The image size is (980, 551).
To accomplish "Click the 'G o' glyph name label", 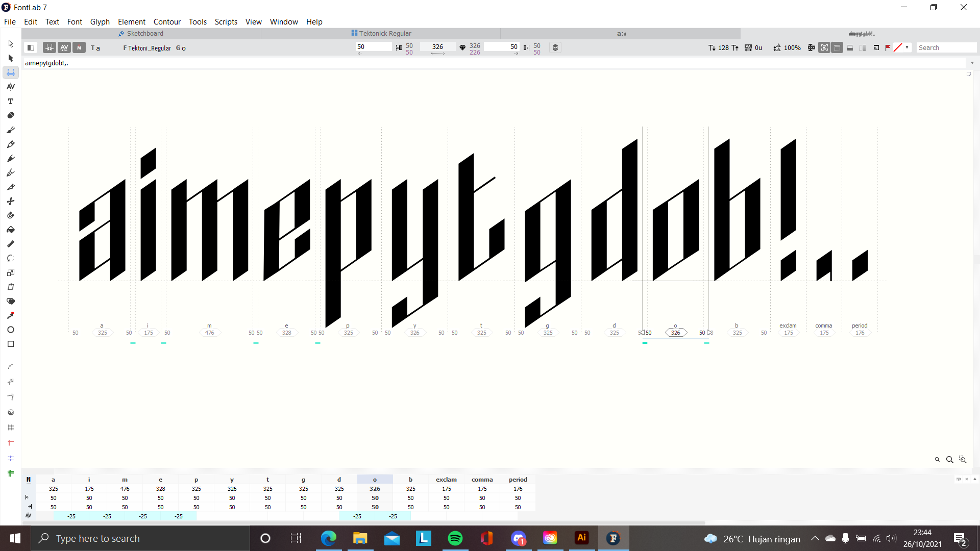I will 181,48.
